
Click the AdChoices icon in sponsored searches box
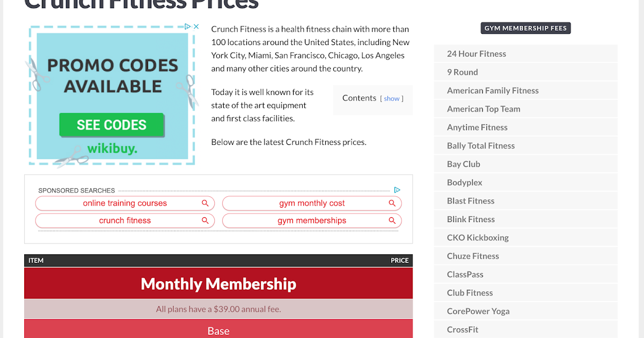[397, 190]
